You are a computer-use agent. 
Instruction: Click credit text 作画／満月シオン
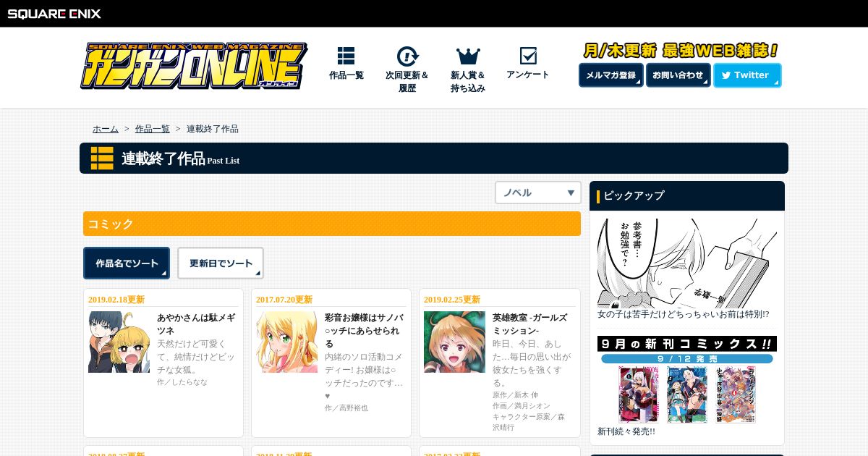(x=522, y=405)
